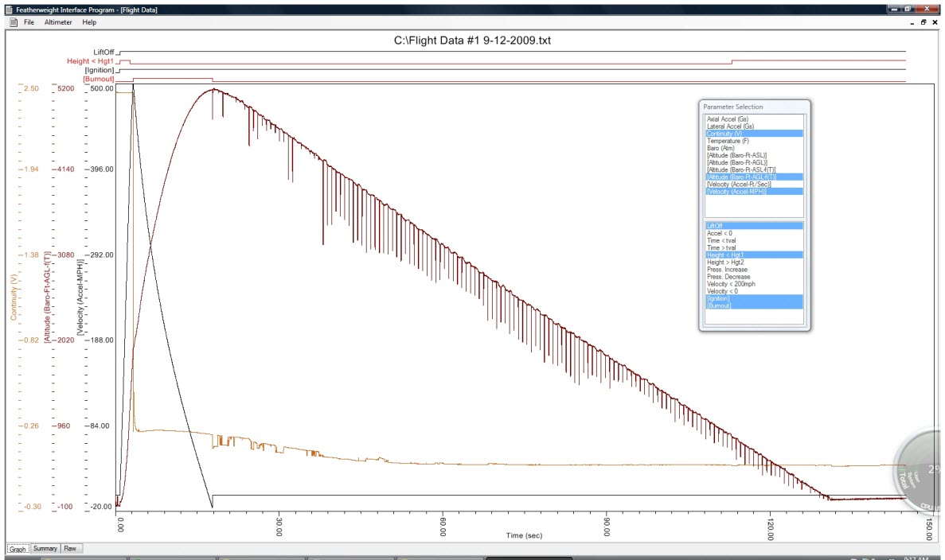Select [Altitude (Baro-Ft-AGL)] parameter
Image resolution: width=945 pixels, height=560 pixels.
(x=754, y=162)
